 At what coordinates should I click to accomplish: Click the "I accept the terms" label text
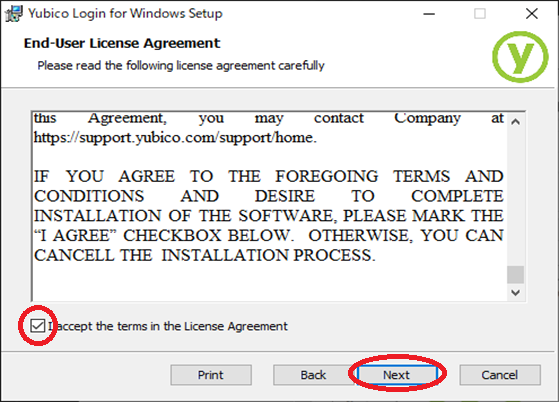[x=168, y=326]
